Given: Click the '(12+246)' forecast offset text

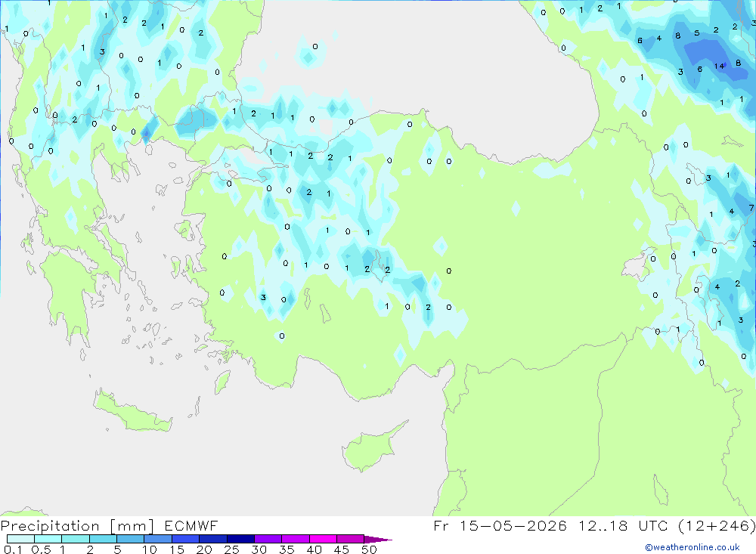Looking at the screenshot, I should [717, 525].
